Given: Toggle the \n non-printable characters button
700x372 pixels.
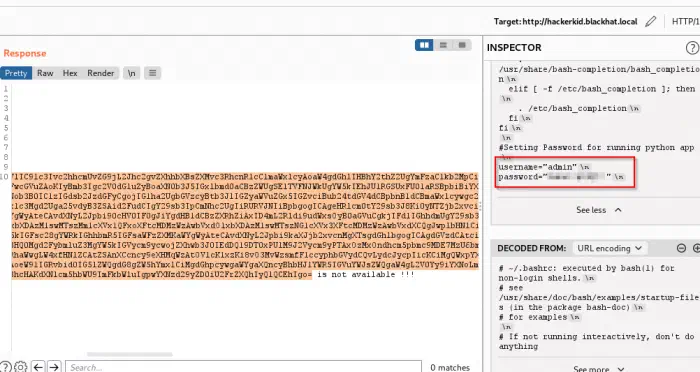Looking at the screenshot, I should click(x=131, y=73).
